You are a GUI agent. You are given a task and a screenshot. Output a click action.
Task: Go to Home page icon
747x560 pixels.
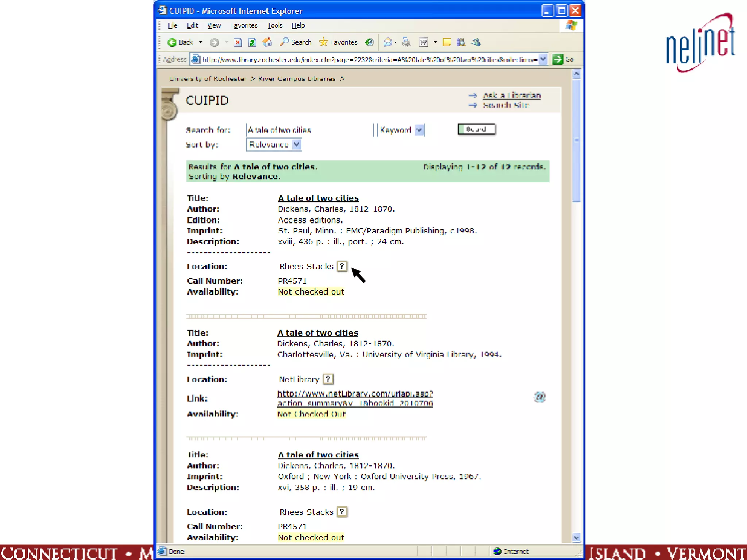(x=267, y=42)
